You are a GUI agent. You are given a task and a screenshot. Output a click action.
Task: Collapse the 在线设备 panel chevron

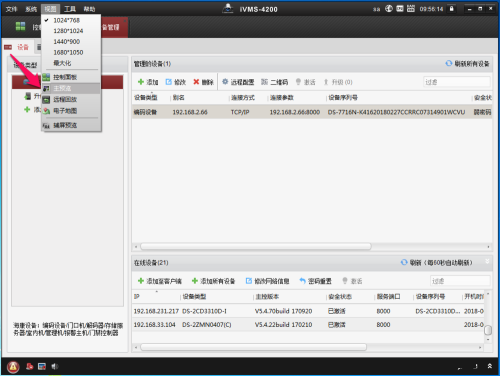(x=487, y=262)
